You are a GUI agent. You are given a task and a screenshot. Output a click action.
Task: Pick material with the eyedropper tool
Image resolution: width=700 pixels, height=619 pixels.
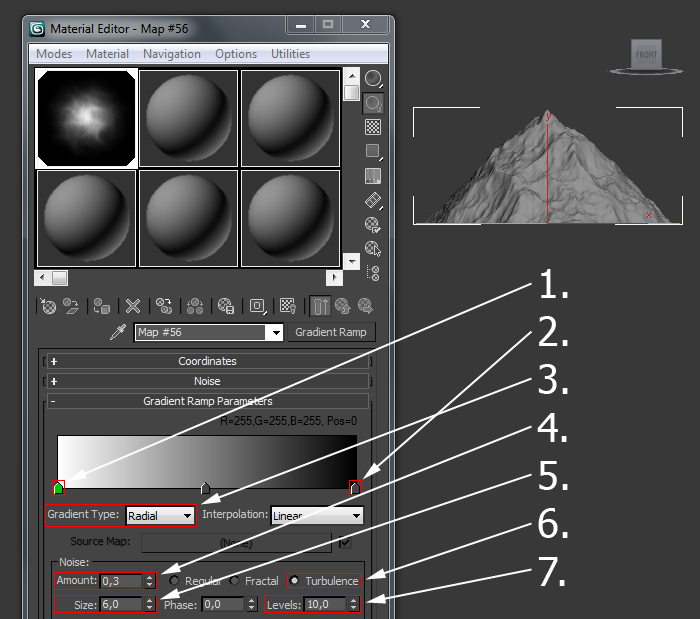pos(116,333)
